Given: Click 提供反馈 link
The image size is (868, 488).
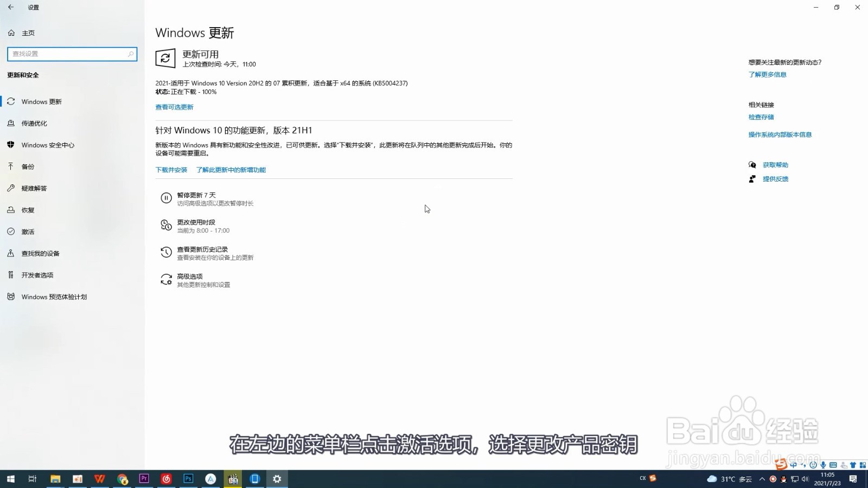Looking at the screenshot, I should (x=775, y=179).
